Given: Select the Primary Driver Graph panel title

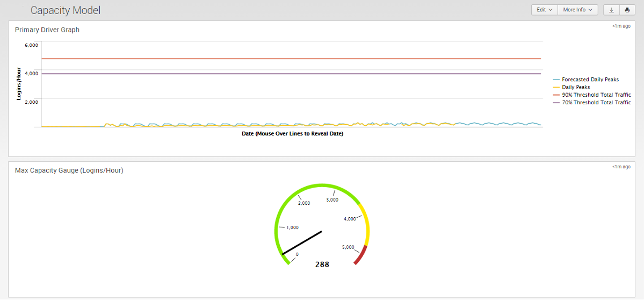Looking at the screenshot, I should (x=47, y=30).
